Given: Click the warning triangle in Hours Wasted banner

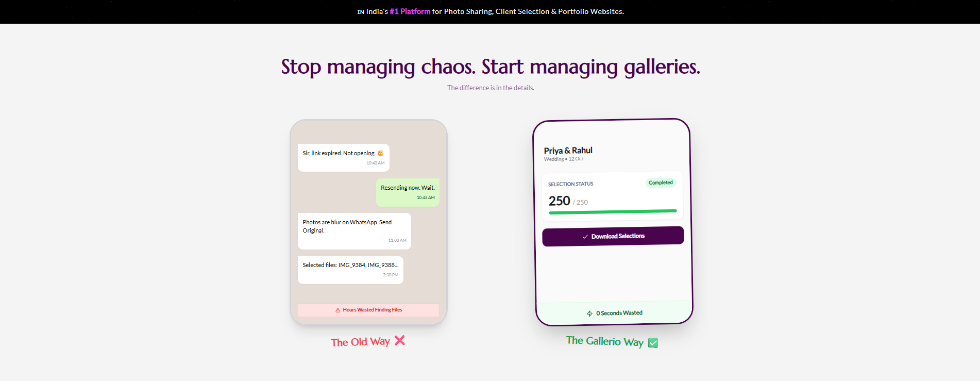Looking at the screenshot, I should (337, 310).
